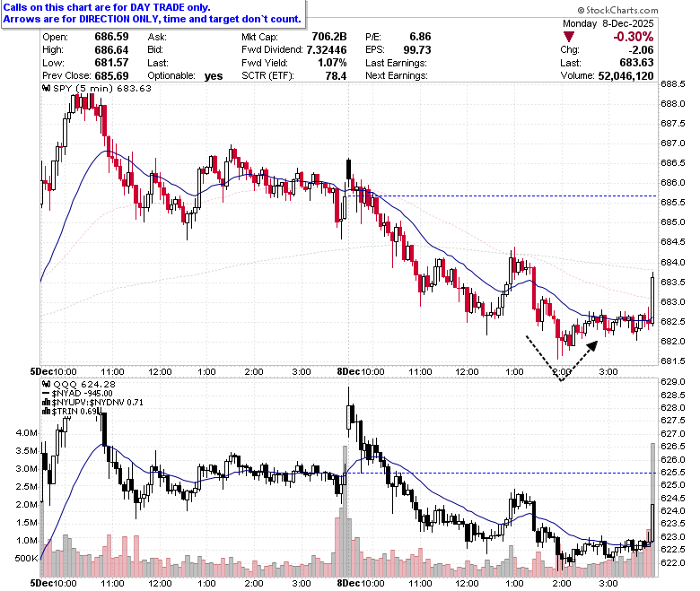Click the black dashed arrow head annotation
Screen dimensions: 700x591
pyautogui.click(x=592, y=346)
